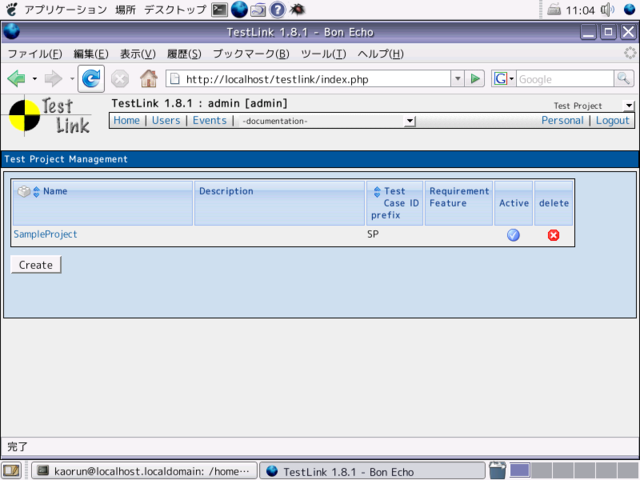The image size is (640, 480).
Task: Click the page icon in the URL bar
Action: click(x=175, y=78)
